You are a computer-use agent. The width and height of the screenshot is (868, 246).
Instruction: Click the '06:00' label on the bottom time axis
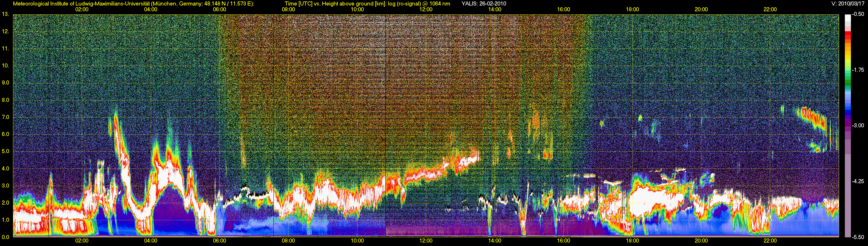tap(220, 241)
